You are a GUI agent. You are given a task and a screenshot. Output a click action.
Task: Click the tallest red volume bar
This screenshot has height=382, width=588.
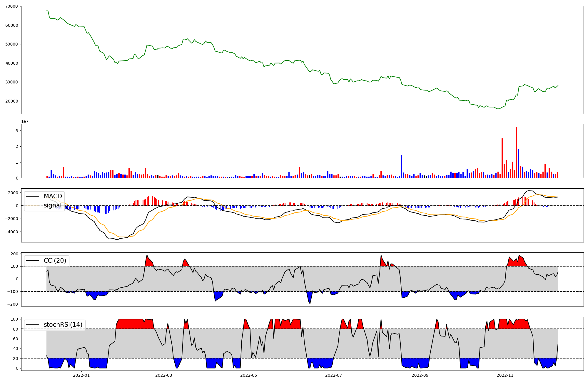tap(516, 153)
